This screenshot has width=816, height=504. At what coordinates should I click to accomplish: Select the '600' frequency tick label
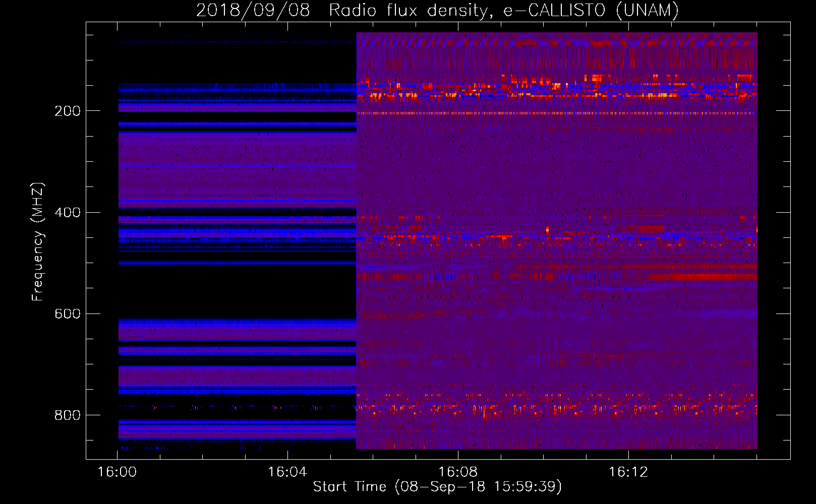coord(68,313)
